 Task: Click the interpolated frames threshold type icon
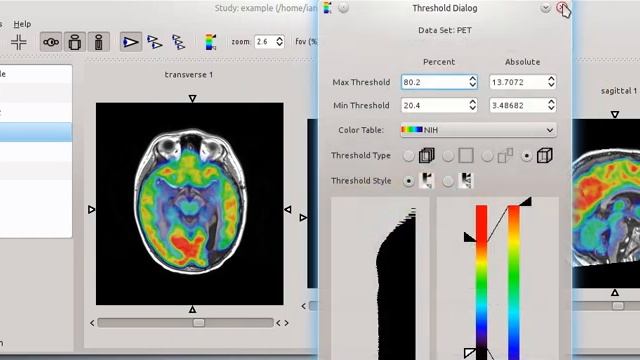(x=505, y=156)
